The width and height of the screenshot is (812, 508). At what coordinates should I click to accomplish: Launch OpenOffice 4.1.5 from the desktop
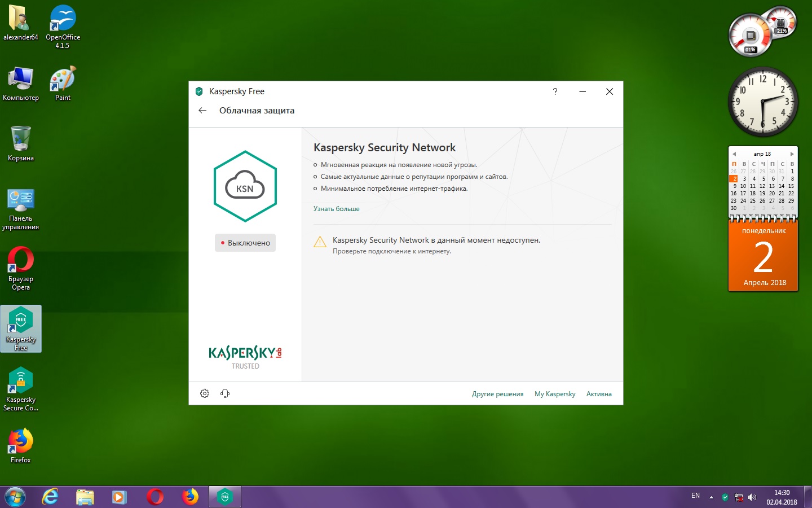63,27
